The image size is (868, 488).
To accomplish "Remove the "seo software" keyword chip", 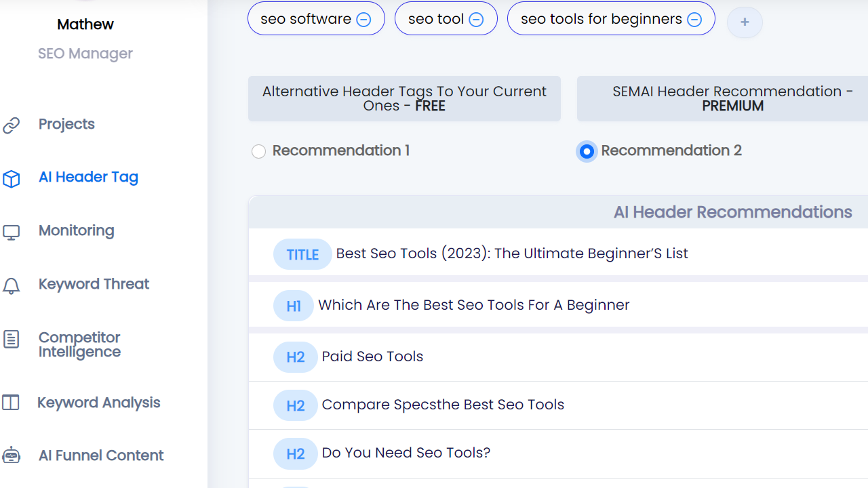I will point(364,18).
